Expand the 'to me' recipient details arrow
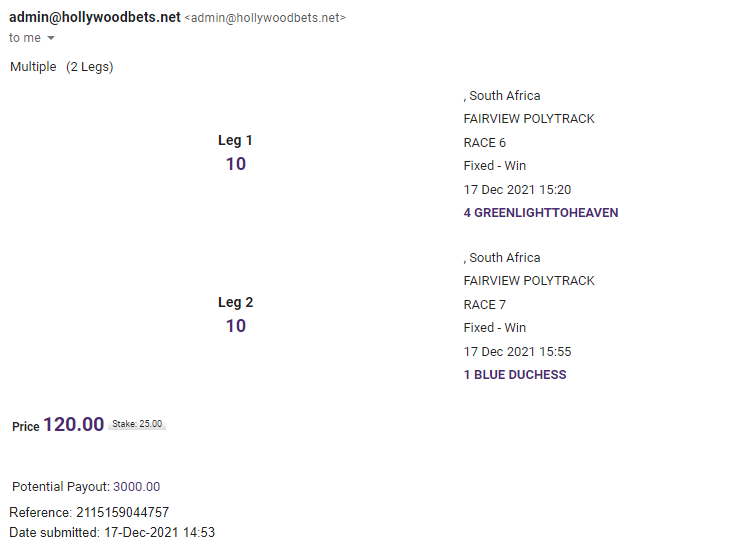Viewport: 746px width, 546px height. (x=51, y=38)
